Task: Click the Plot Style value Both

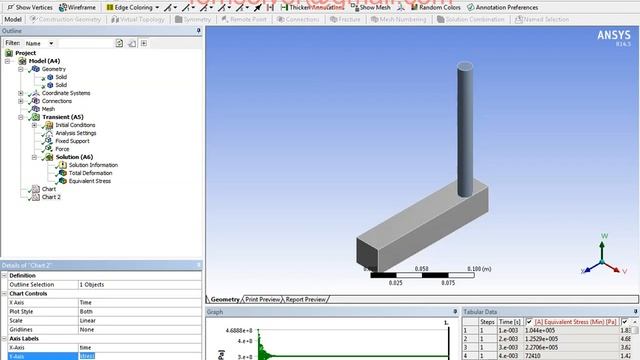Action: (140, 311)
